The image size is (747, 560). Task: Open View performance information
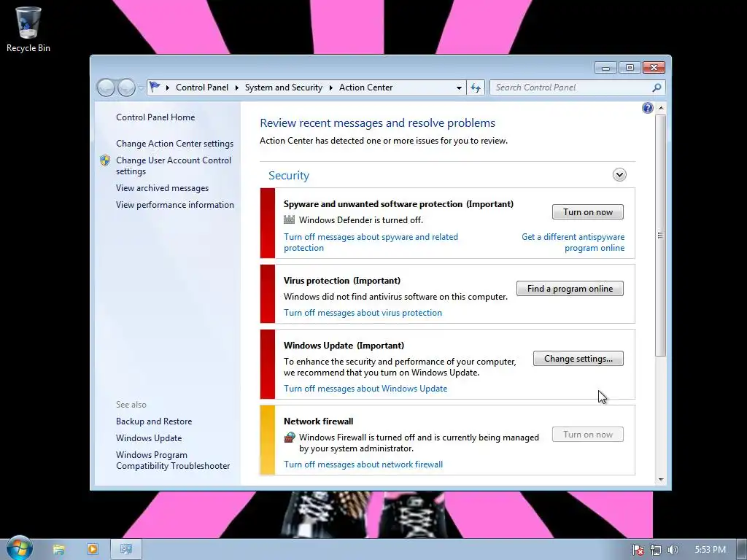tap(175, 205)
